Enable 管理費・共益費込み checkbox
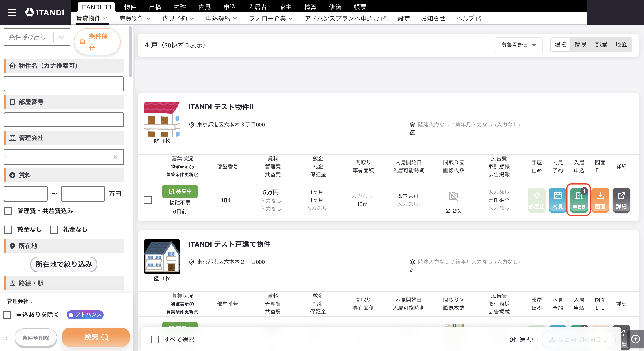644x351 pixels. pos(8,211)
